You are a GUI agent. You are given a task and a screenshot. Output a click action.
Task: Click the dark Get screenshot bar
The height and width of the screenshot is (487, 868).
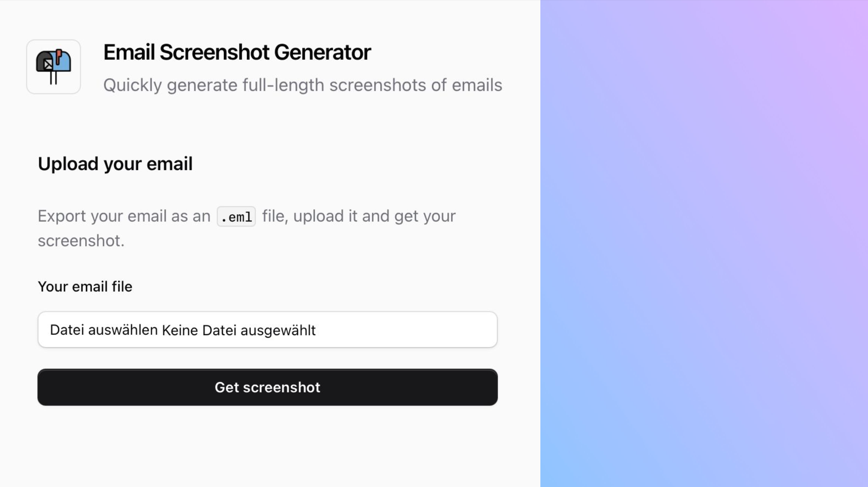267,387
